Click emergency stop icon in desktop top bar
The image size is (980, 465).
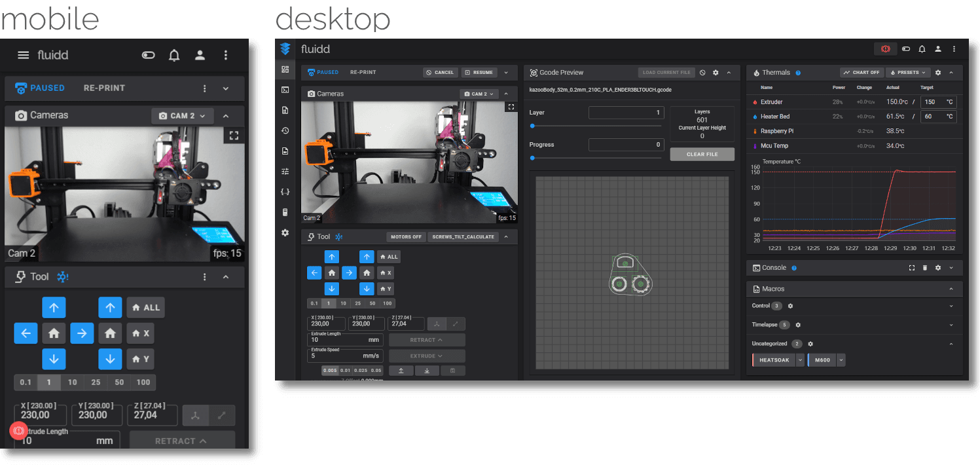point(885,49)
